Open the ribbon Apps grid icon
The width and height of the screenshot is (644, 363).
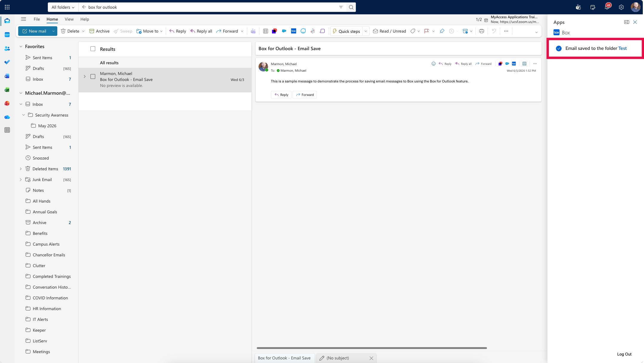click(x=265, y=31)
